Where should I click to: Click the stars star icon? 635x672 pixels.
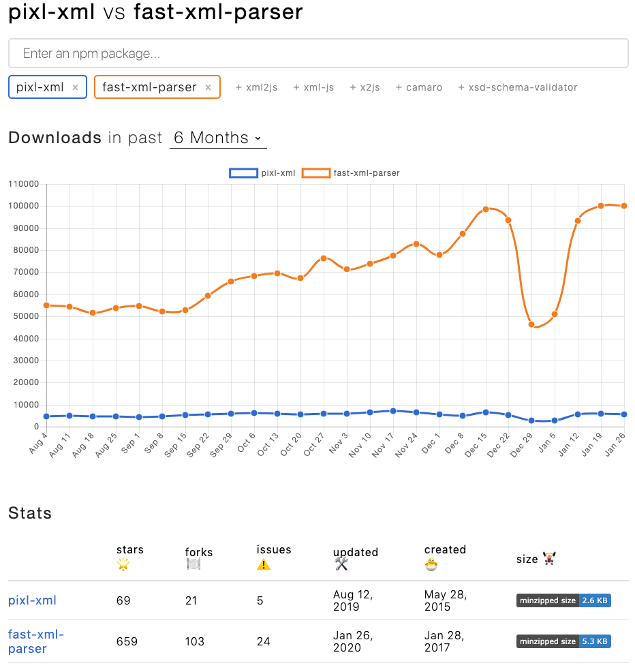coord(123,564)
